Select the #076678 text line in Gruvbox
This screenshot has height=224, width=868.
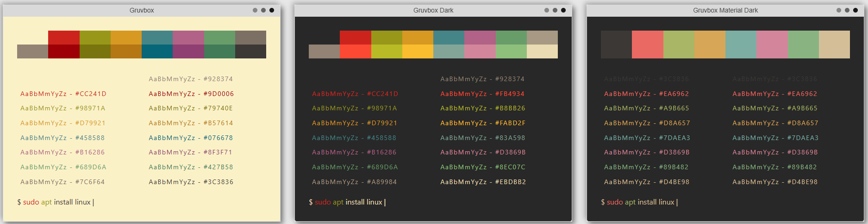point(191,138)
